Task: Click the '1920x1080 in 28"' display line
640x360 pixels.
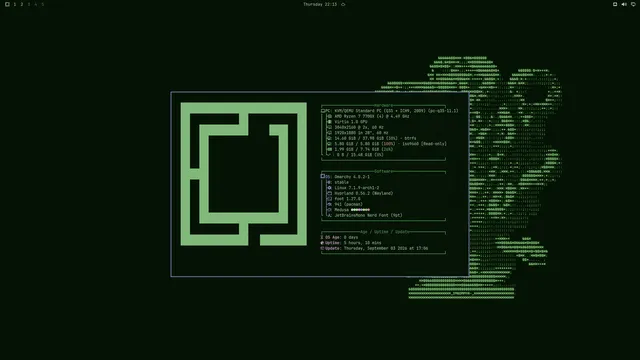Action: click(x=361, y=133)
